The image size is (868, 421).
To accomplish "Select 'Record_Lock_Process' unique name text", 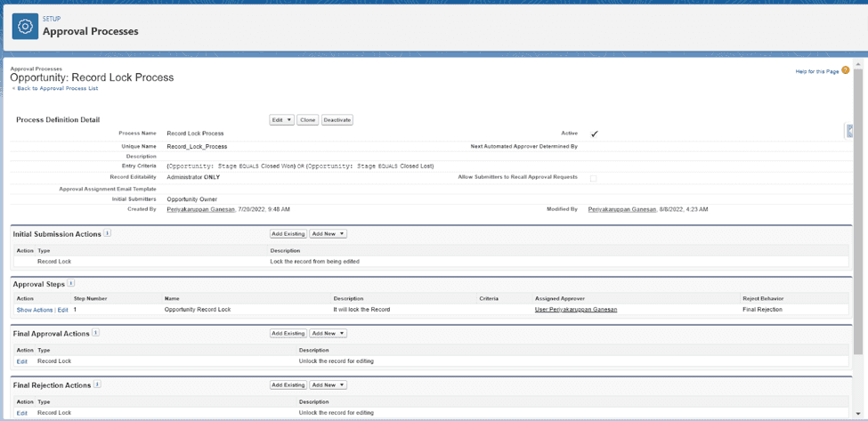I will 197,147.
